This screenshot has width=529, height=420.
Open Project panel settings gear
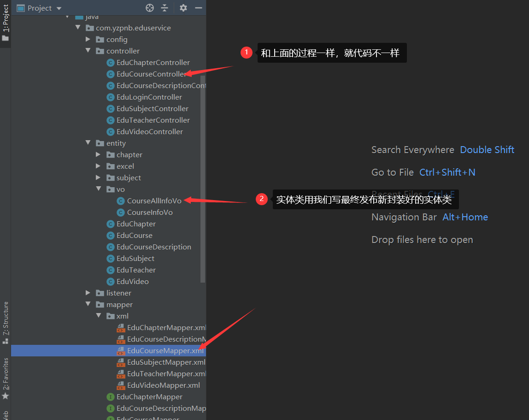(x=183, y=8)
